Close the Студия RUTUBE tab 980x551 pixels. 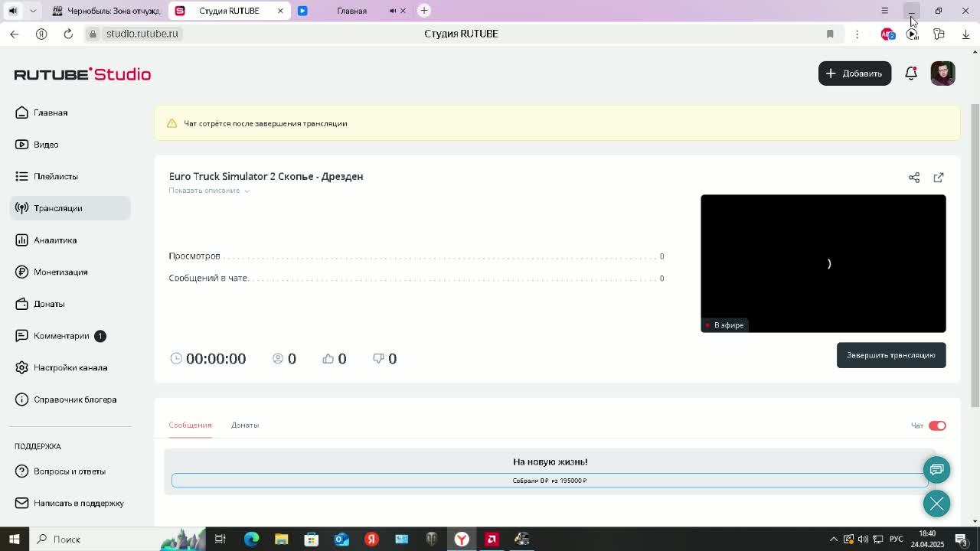coord(280,11)
